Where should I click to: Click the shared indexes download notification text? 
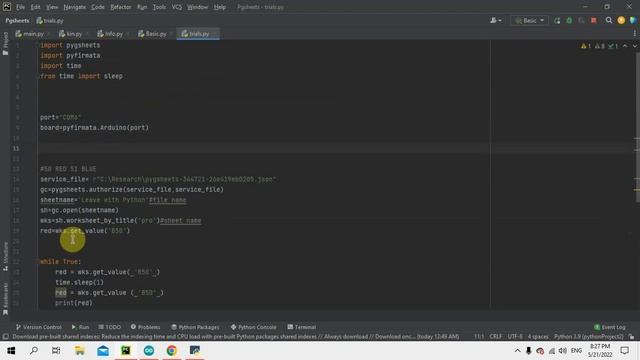(236, 337)
